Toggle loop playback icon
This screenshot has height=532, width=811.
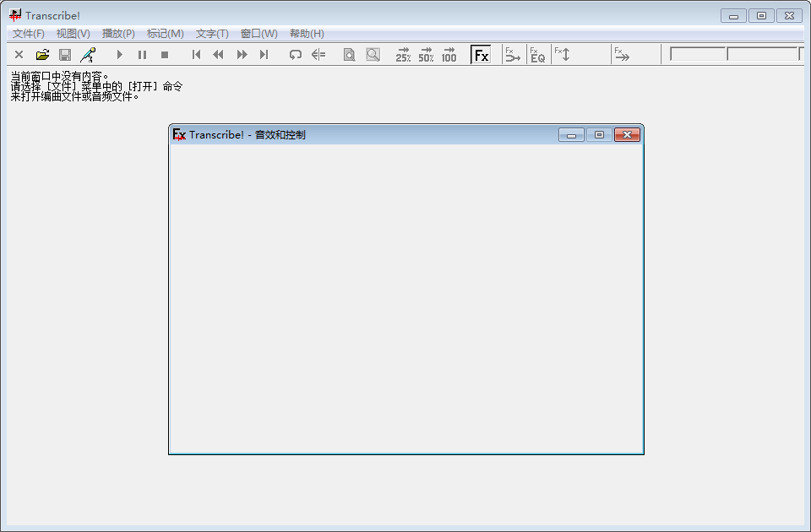tap(296, 54)
